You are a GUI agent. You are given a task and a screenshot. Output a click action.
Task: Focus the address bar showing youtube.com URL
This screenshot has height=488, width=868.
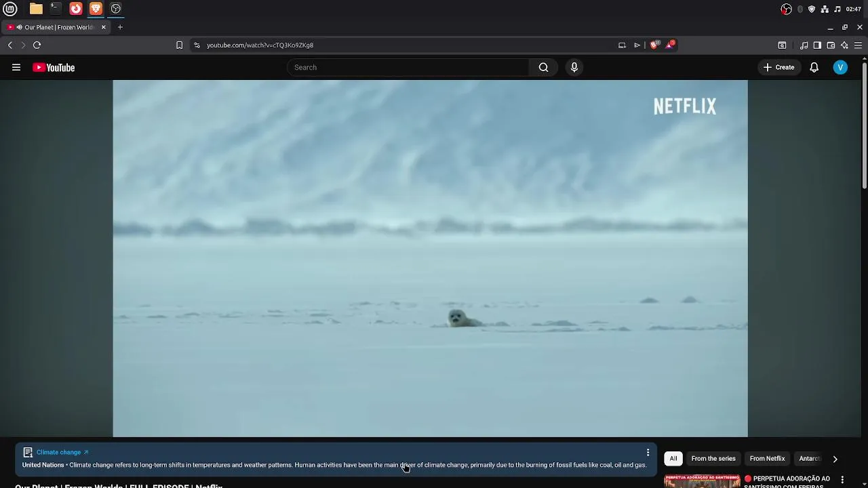(x=407, y=45)
